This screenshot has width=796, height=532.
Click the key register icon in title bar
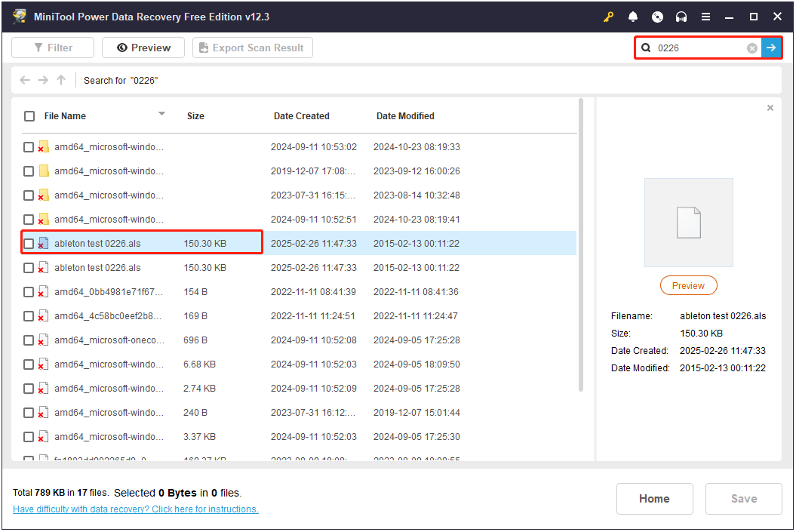[x=608, y=17]
